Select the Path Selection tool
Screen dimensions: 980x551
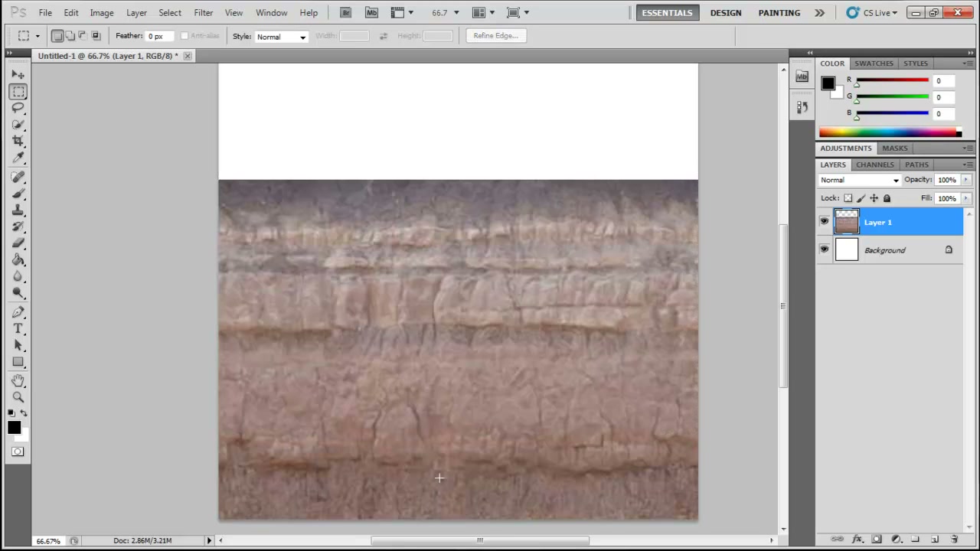pyautogui.click(x=18, y=345)
